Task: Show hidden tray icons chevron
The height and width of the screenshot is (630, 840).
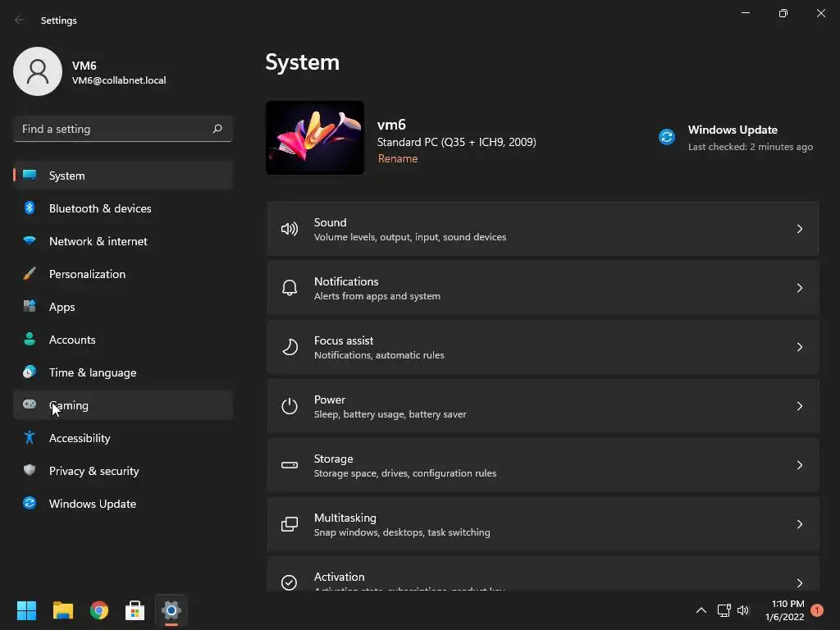Action: click(x=701, y=610)
